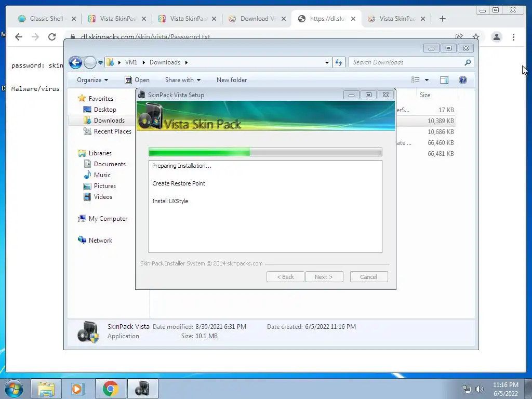Screen dimensions: 532x399
Task: Click the Chrome taskbar icon
Action: (x=111, y=389)
